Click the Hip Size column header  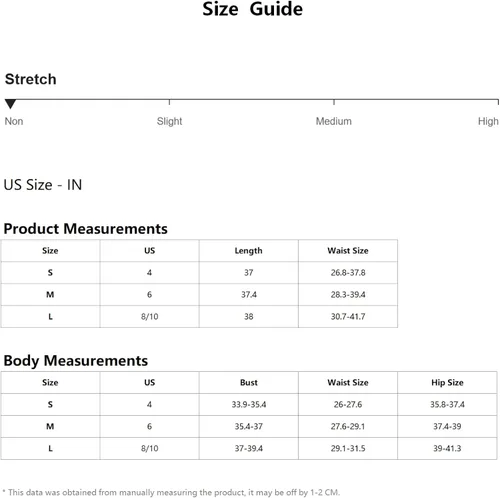point(447,383)
